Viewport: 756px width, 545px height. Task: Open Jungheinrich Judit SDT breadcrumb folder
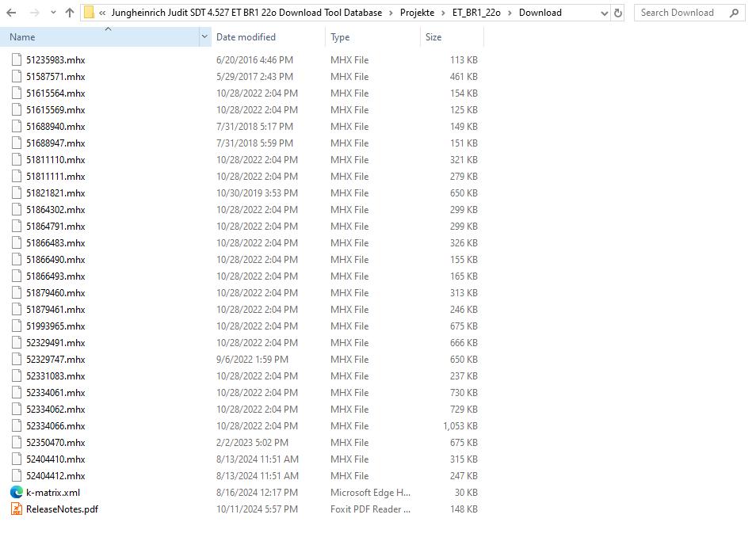pyautogui.click(x=246, y=13)
